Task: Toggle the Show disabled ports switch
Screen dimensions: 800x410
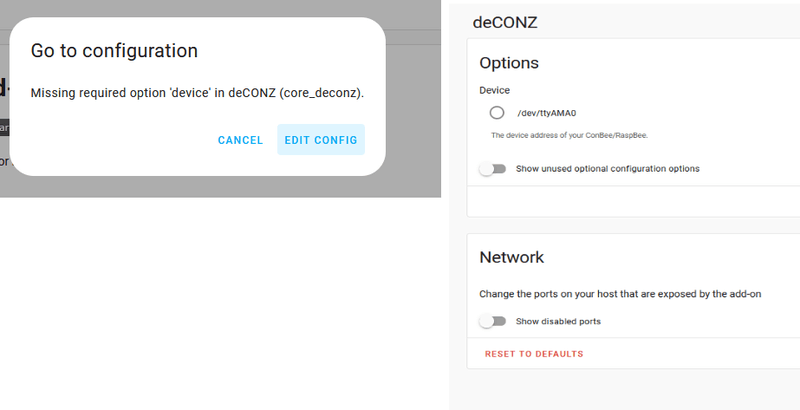Action: (x=492, y=321)
